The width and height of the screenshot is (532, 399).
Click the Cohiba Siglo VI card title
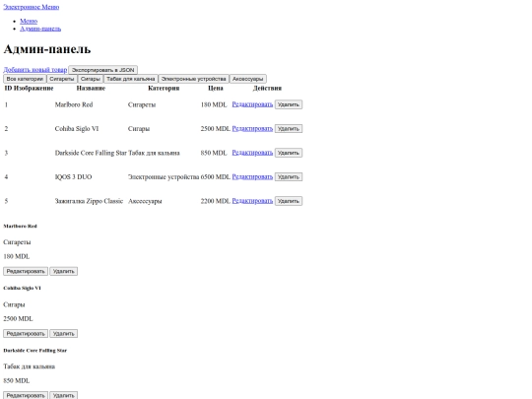(x=22, y=288)
